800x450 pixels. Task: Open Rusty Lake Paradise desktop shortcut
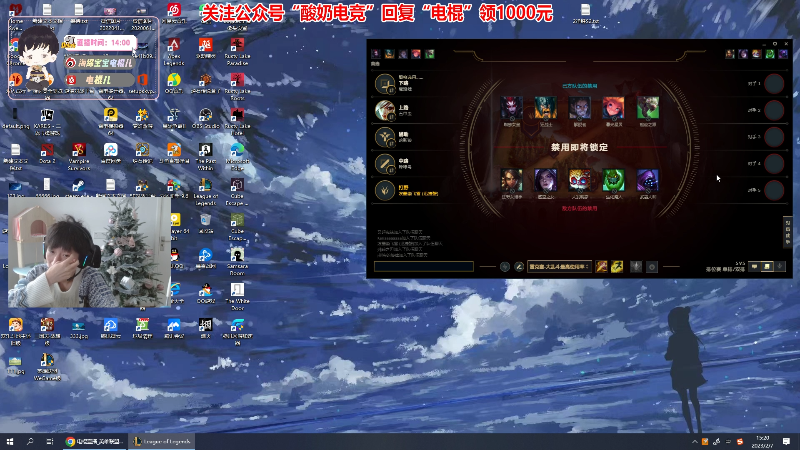[237, 52]
